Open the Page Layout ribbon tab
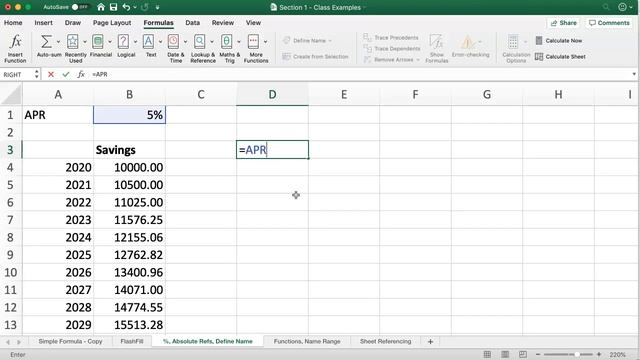Image resolution: width=640 pixels, height=360 pixels. (112, 23)
